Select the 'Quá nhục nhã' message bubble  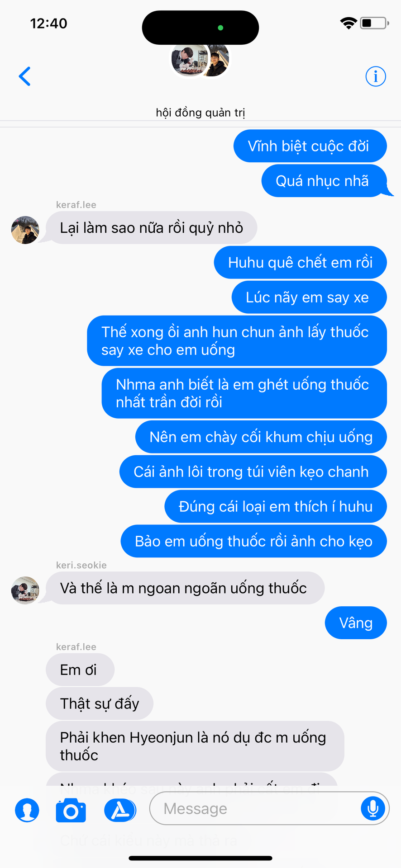point(324,181)
